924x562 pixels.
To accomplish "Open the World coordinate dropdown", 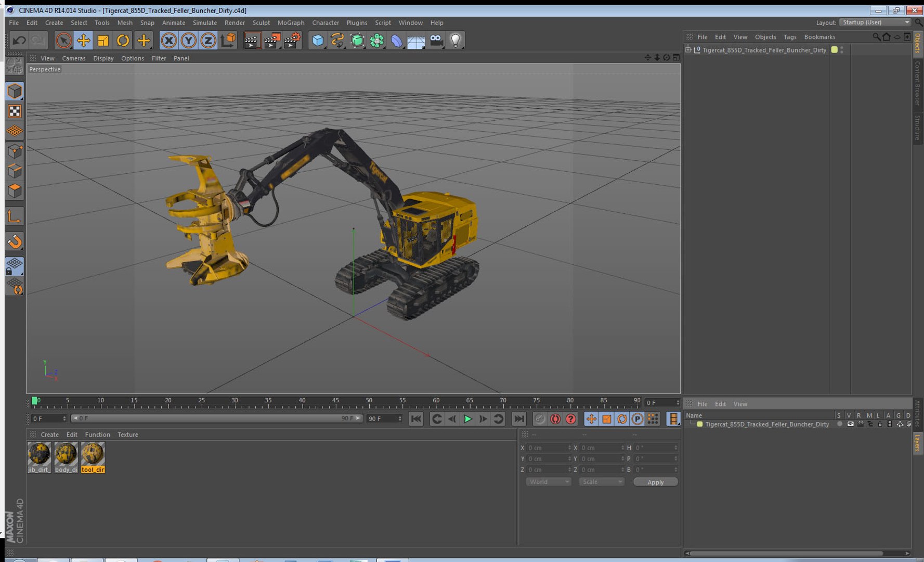I will coord(549,482).
